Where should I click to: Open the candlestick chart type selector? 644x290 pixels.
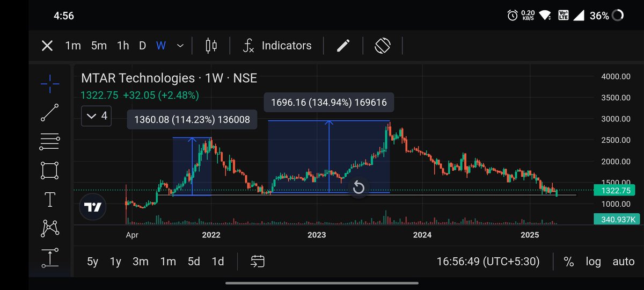211,46
